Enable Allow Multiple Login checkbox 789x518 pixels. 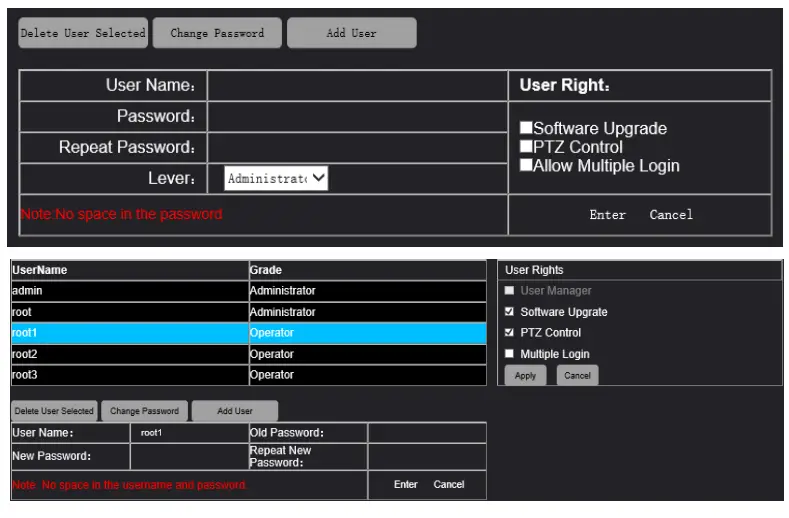click(x=526, y=165)
